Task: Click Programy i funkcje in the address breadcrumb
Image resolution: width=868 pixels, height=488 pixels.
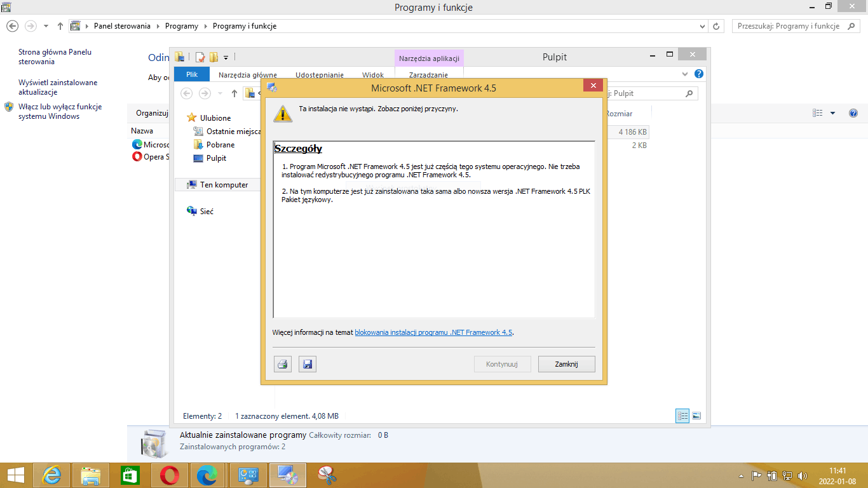Action: [245, 26]
